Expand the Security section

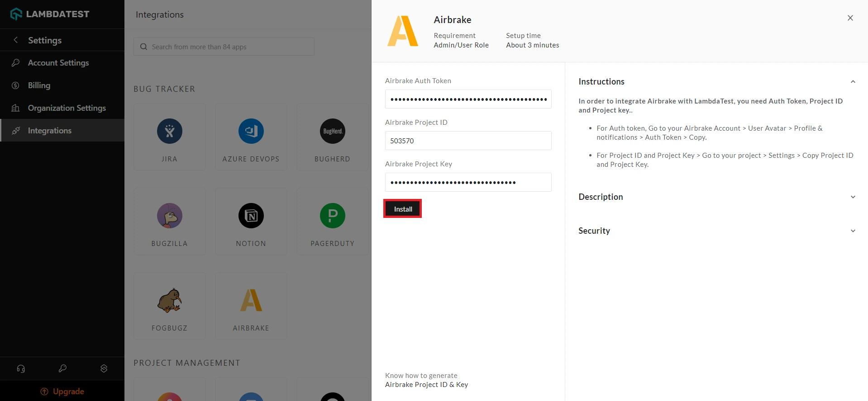pyautogui.click(x=853, y=231)
